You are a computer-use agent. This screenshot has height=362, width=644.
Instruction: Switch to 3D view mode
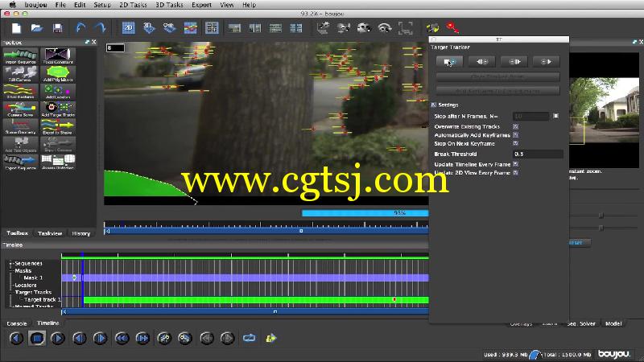point(149,28)
